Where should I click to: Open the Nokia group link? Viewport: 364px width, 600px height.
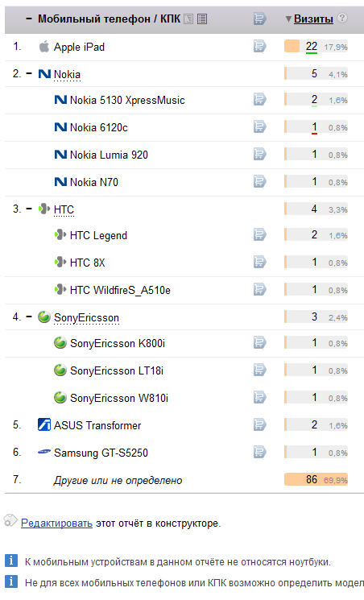[67, 74]
